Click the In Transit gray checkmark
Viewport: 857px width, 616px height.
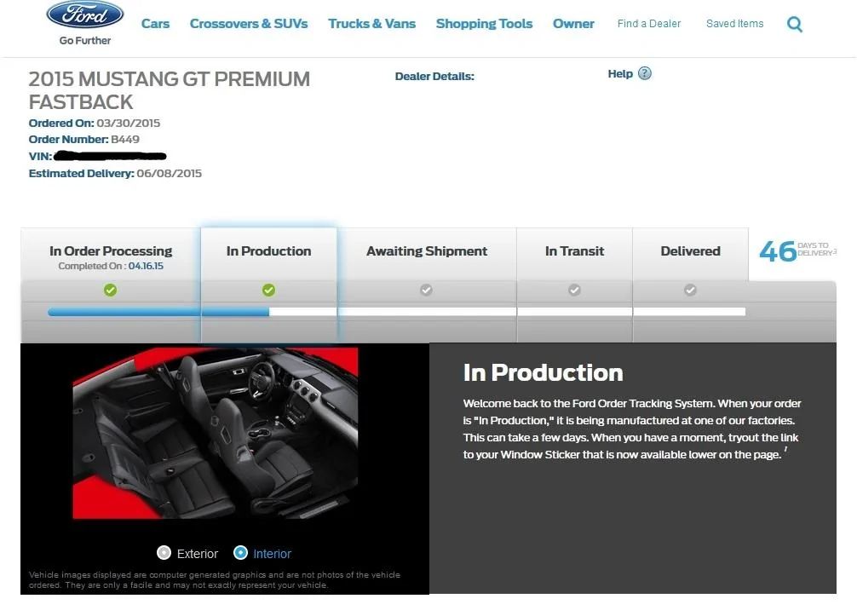(574, 290)
